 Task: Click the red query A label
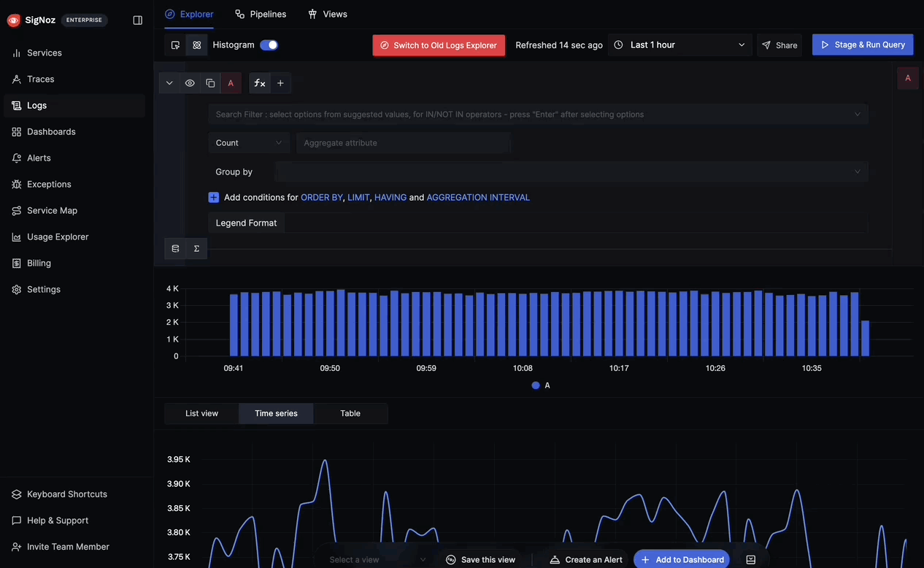coord(231,83)
